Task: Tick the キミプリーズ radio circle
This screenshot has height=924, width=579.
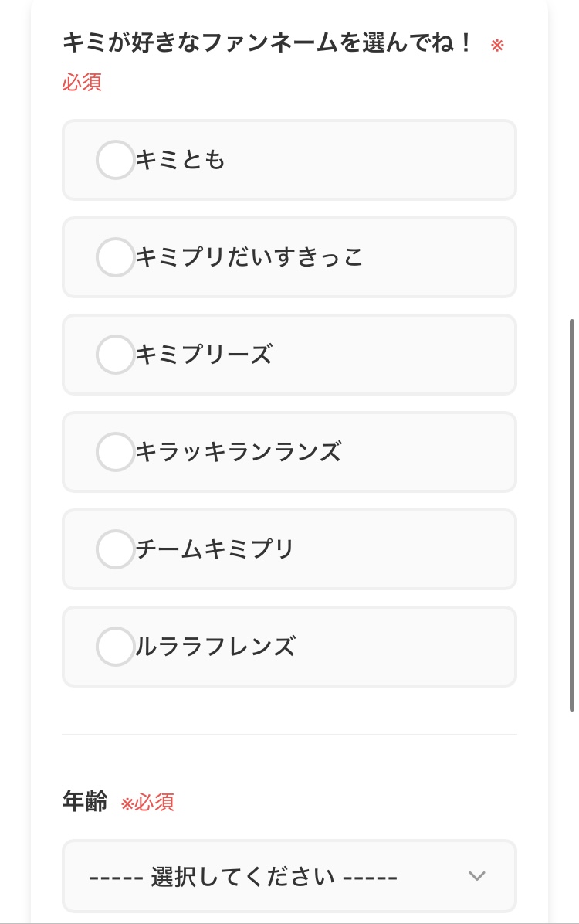Action: pyautogui.click(x=115, y=355)
